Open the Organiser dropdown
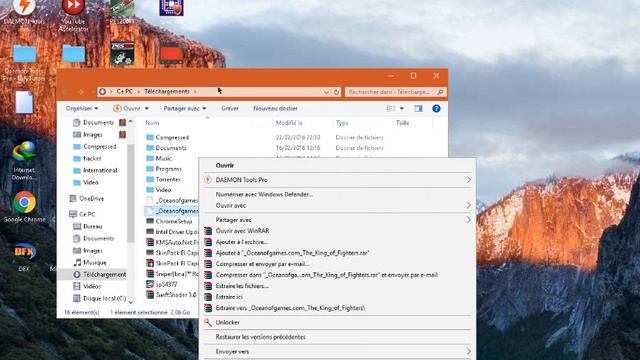Viewport: 640px width, 360px height. 82,109
